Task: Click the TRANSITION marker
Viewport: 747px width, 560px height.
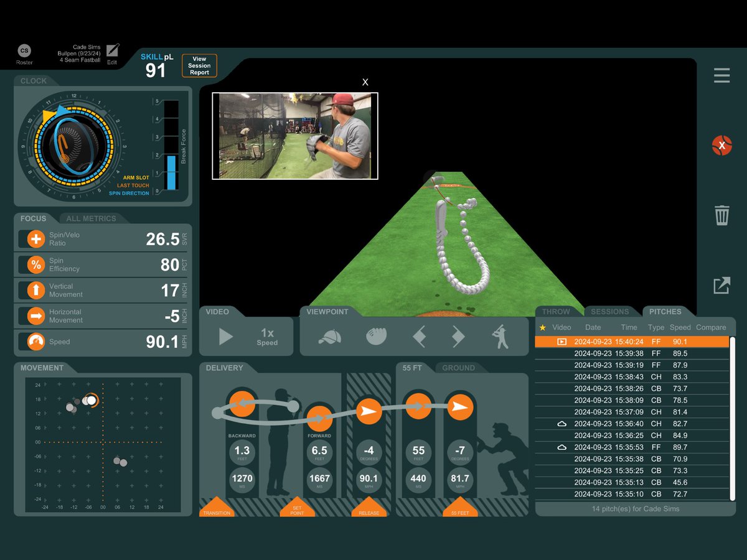Action: [x=217, y=507]
